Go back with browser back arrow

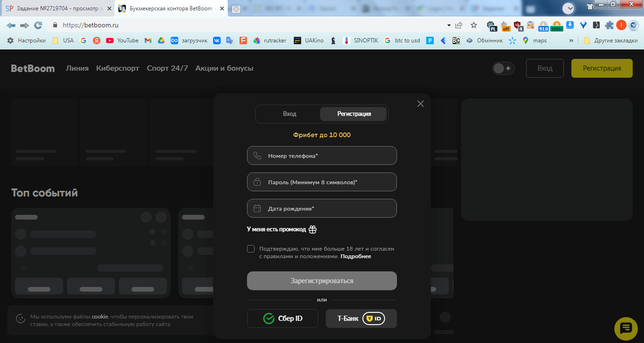pyautogui.click(x=11, y=25)
